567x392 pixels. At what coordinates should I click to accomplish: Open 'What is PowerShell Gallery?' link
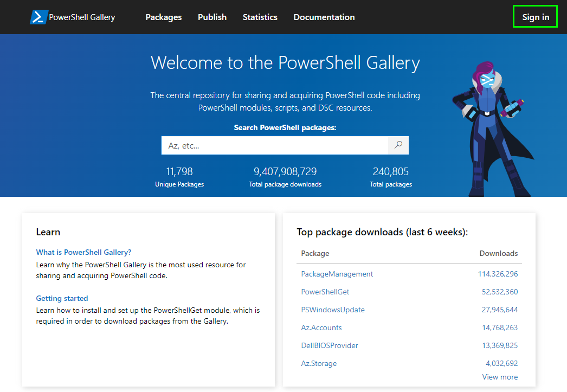pos(83,252)
